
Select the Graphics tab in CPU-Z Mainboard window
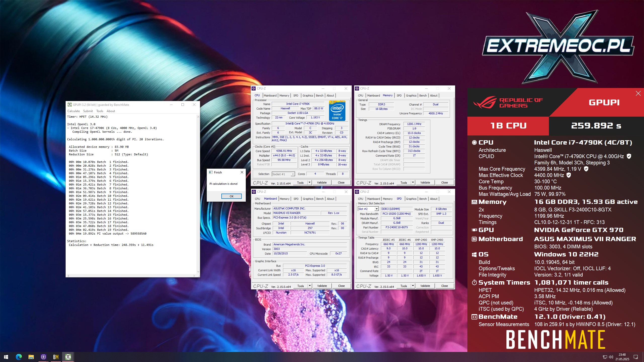coord(308,199)
